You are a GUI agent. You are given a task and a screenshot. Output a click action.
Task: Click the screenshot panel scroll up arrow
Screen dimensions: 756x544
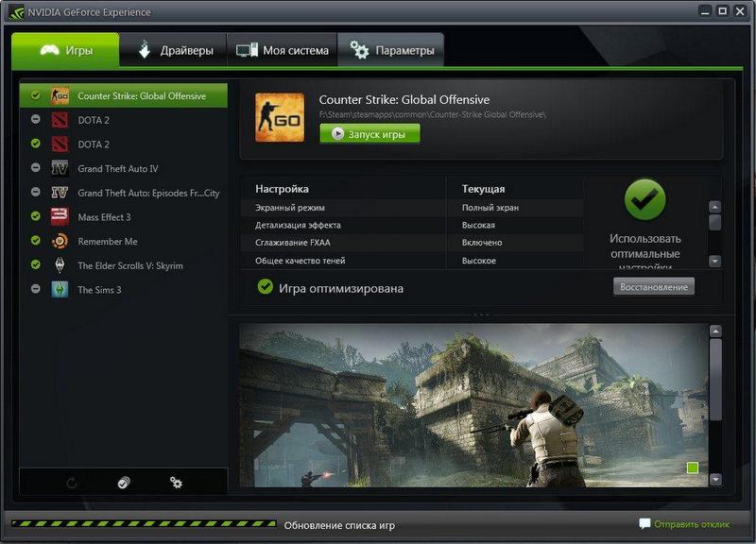tap(715, 331)
